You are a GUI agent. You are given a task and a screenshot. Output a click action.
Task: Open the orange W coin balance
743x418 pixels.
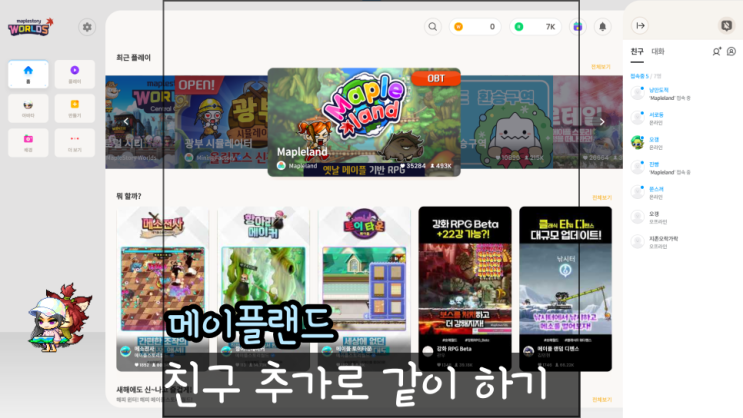coord(475,27)
